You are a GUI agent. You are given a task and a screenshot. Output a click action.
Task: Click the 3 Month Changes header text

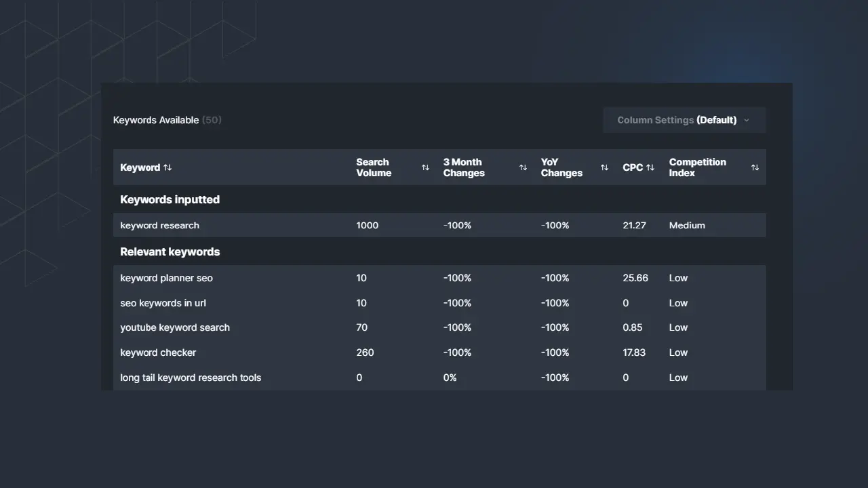click(x=464, y=167)
